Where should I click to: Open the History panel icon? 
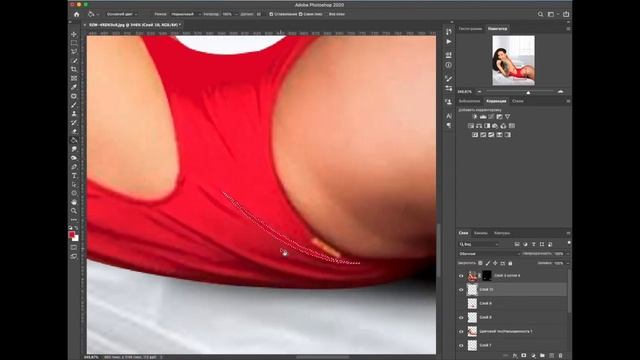[449, 32]
